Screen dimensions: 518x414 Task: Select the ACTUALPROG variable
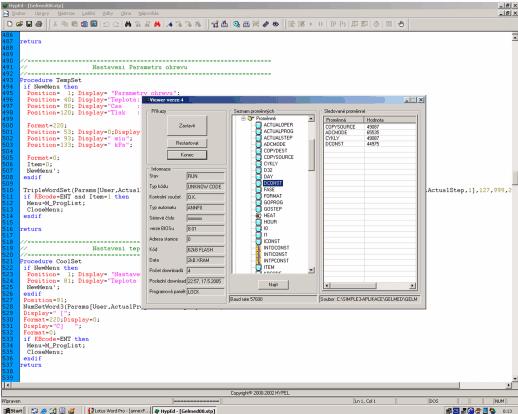point(278,131)
